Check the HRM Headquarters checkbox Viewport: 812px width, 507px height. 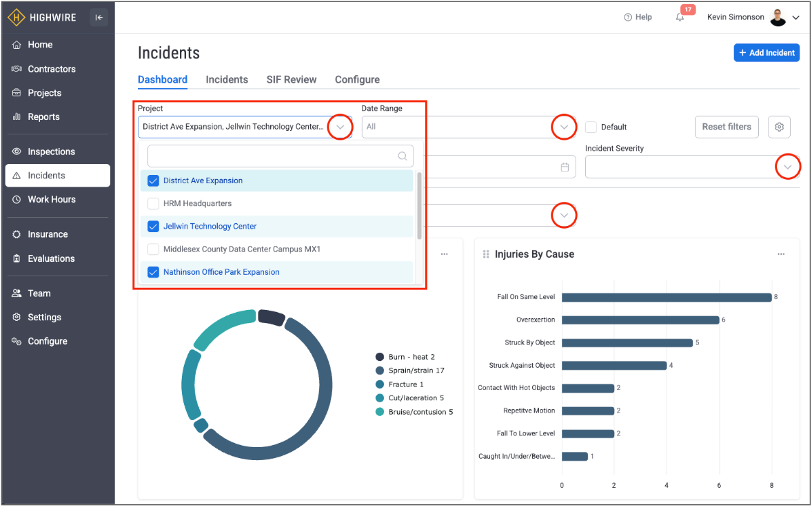tap(154, 203)
